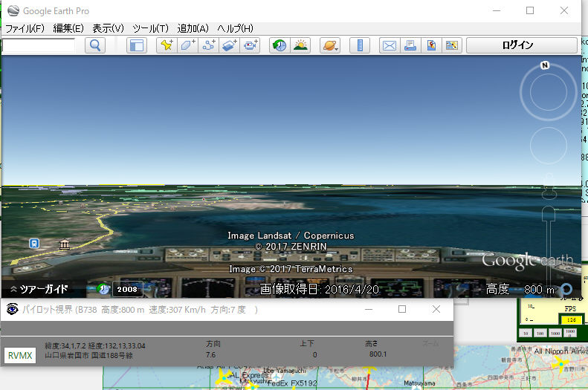Viewport: 588px width, 390px height.
Task: Select the Add Polygon tool
Action: click(187, 45)
